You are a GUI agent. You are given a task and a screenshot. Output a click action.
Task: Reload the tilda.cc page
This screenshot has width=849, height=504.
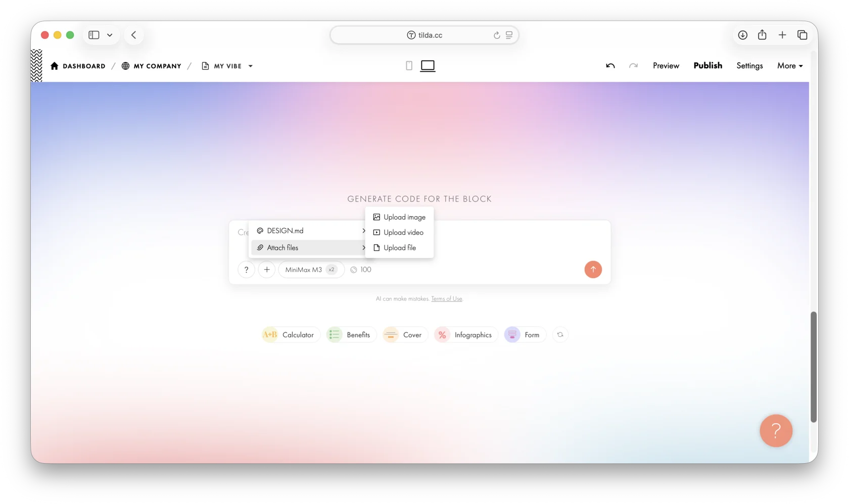click(x=497, y=35)
